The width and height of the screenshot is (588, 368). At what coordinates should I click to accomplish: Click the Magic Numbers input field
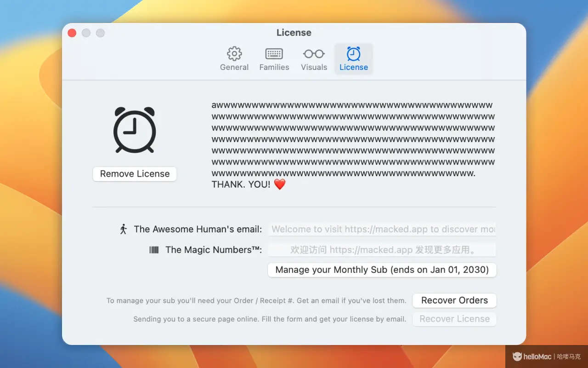(x=382, y=250)
